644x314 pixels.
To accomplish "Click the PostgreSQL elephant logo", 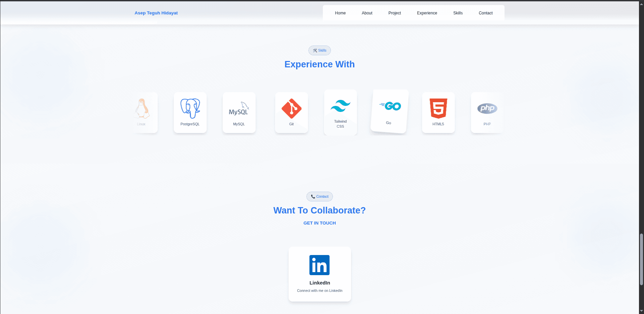I will coord(190,108).
